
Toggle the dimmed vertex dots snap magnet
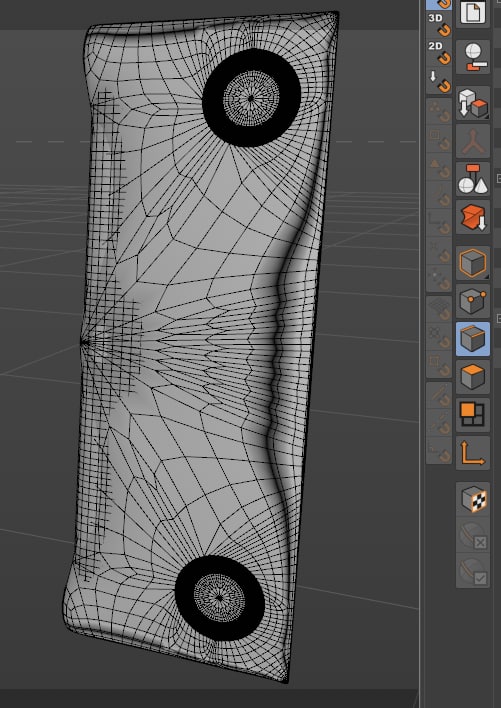[439, 112]
